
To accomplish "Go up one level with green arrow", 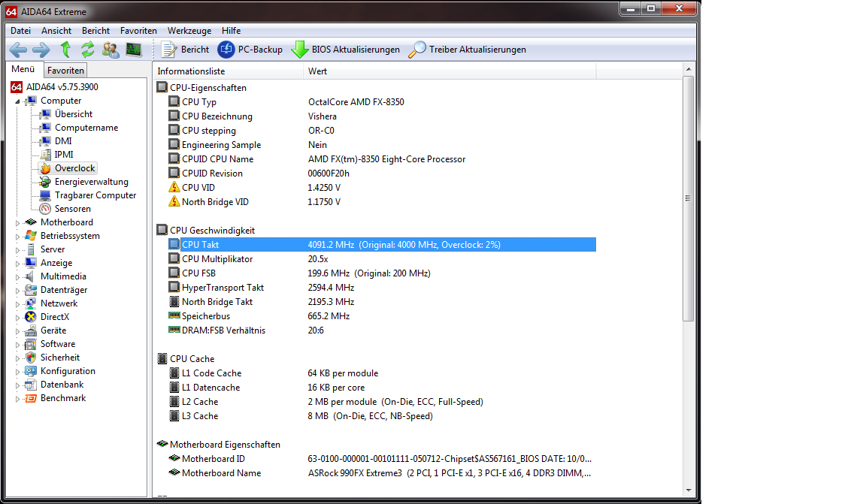I will [65, 50].
